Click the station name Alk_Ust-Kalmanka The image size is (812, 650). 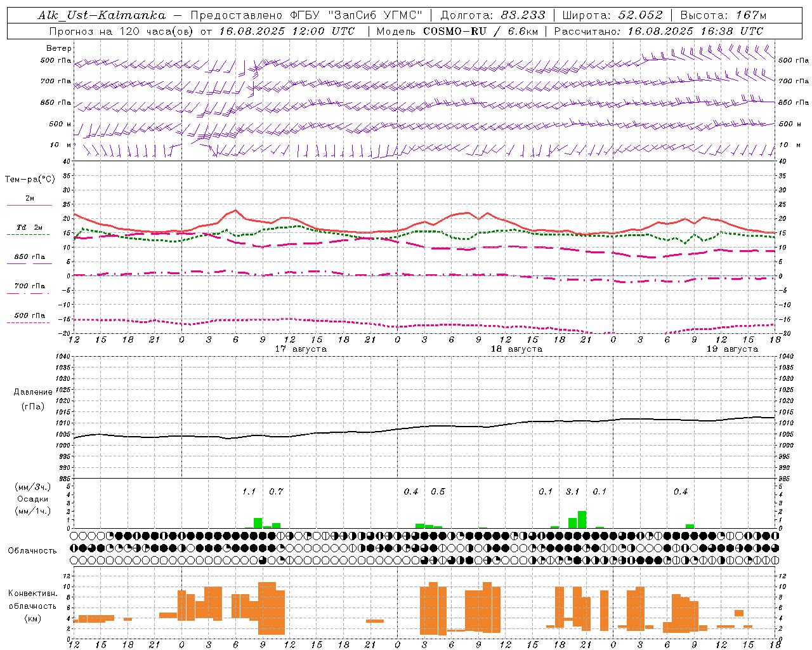point(101,15)
